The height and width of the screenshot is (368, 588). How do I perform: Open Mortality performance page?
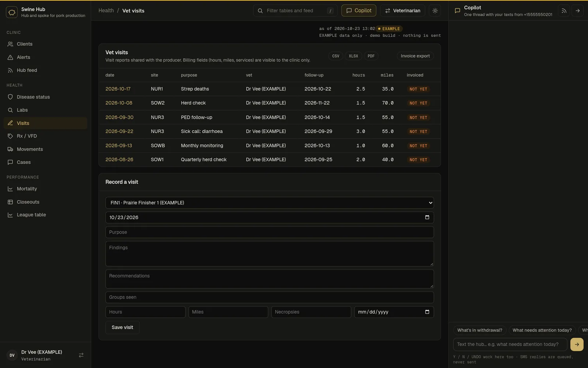45,189
